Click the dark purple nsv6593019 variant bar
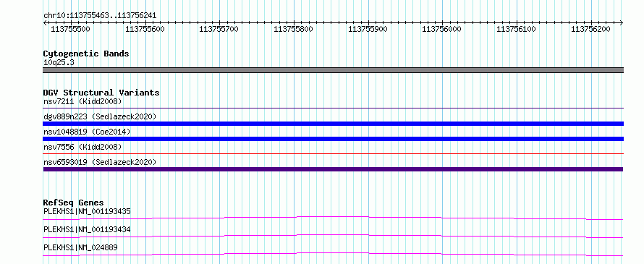The width and height of the screenshot is (644, 264). click(333, 169)
